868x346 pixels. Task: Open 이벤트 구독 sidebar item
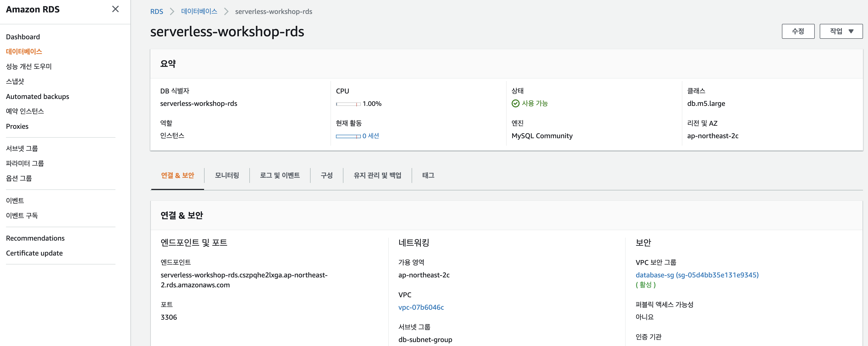[22, 216]
